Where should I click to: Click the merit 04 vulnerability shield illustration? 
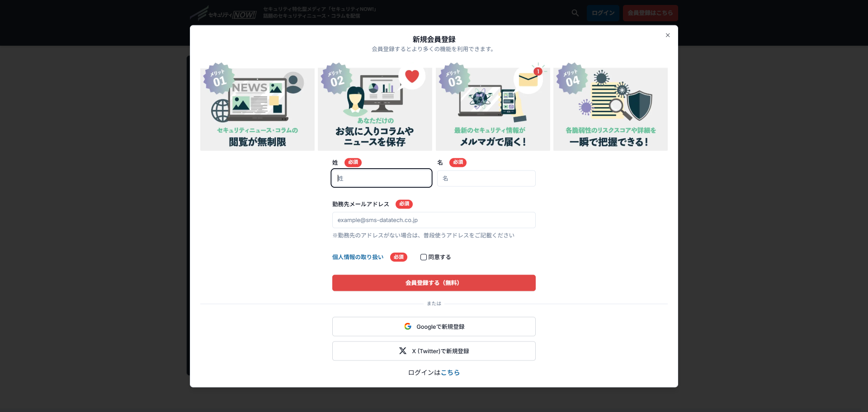tap(610, 109)
